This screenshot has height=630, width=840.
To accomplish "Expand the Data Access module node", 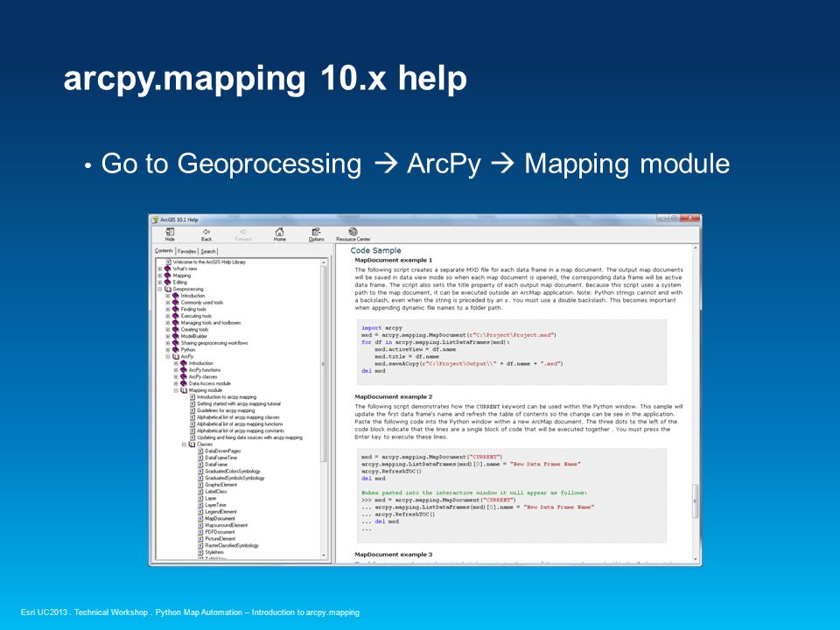I will (x=176, y=383).
